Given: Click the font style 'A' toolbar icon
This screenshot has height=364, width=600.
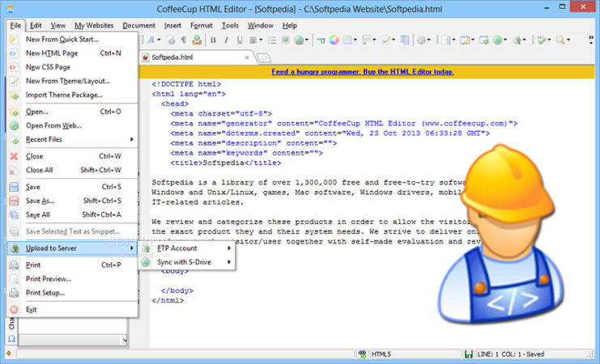Looking at the screenshot, I should (151, 40).
